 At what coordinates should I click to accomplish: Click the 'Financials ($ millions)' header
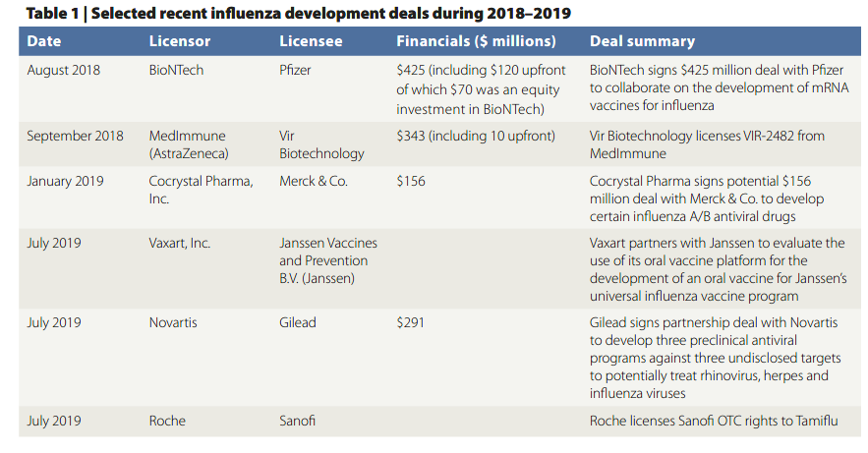476,41
